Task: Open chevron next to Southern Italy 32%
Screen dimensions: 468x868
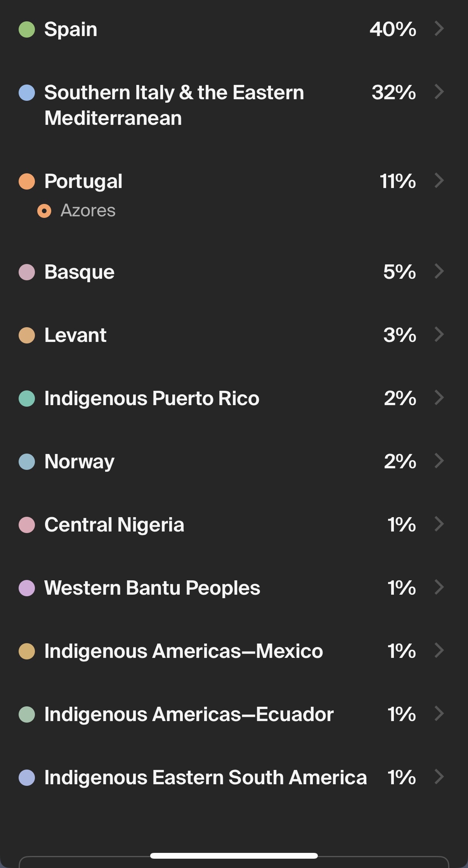Action: click(439, 92)
